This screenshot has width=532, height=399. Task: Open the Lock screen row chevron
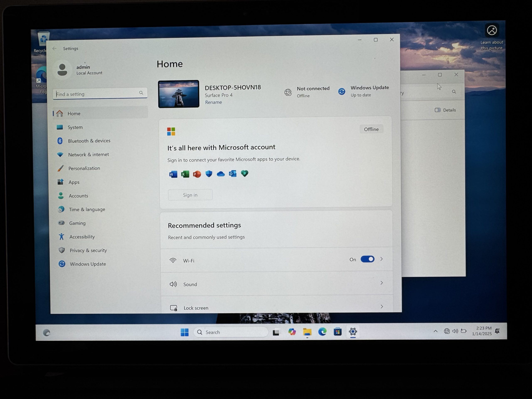coord(382,307)
